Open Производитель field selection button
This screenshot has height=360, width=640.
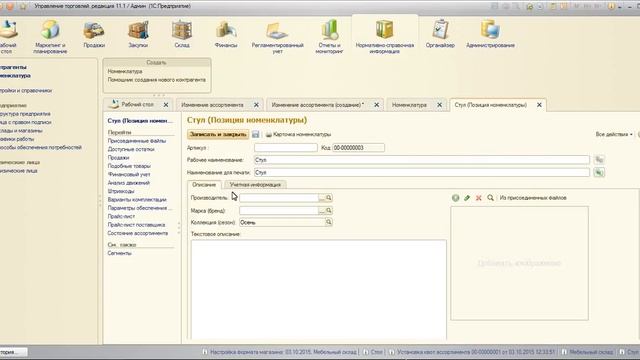(322, 198)
